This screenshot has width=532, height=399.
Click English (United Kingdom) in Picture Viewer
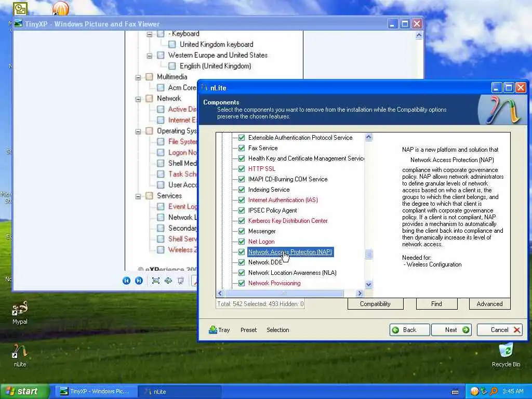[x=215, y=66]
